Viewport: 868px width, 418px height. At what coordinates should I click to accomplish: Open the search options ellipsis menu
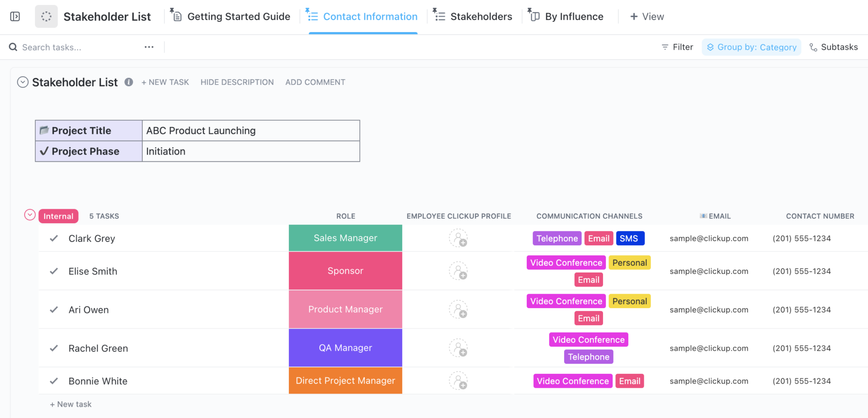149,47
